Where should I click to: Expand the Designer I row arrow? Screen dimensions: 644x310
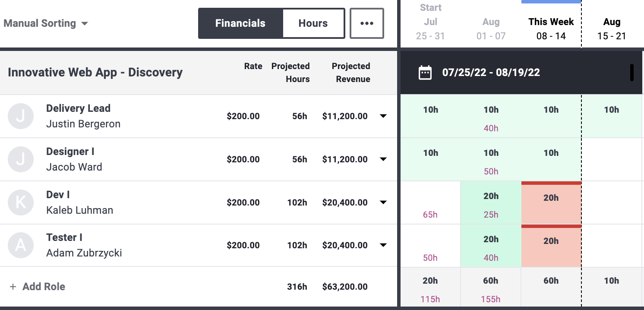(x=383, y=159)
